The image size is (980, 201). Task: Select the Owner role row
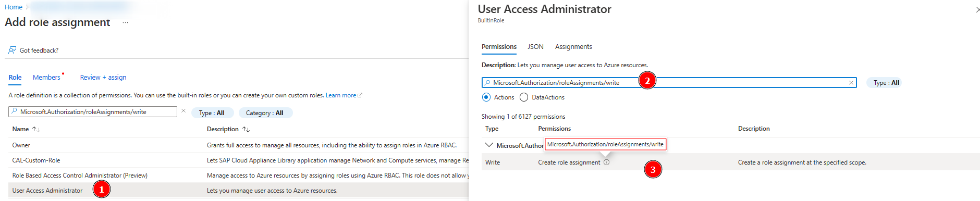pyautogui.click(x=239, y=145)
